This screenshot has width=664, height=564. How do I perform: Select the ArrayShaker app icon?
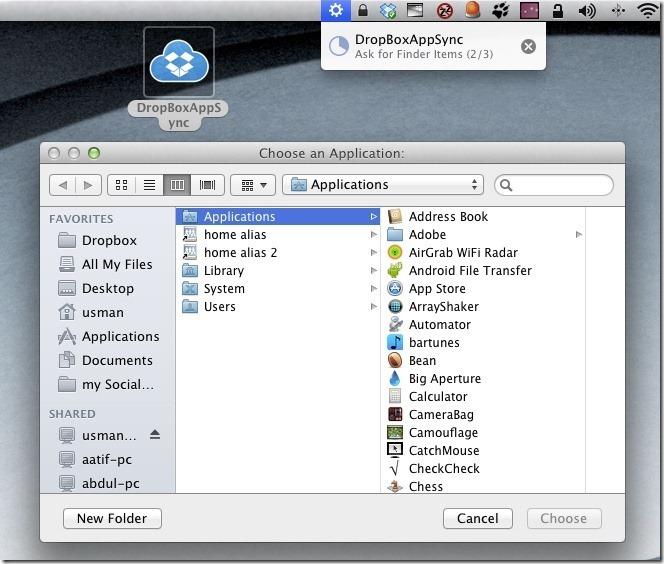[x=395, y=306]
